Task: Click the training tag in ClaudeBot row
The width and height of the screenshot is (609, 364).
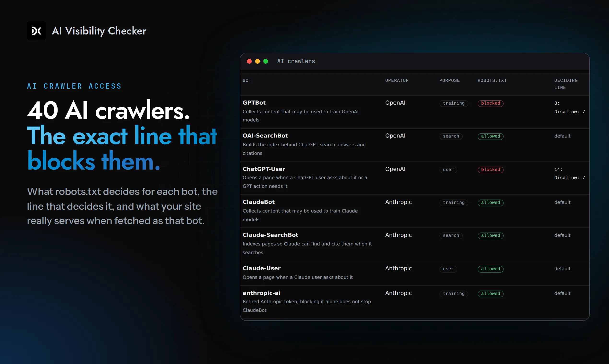Action: 454,203
